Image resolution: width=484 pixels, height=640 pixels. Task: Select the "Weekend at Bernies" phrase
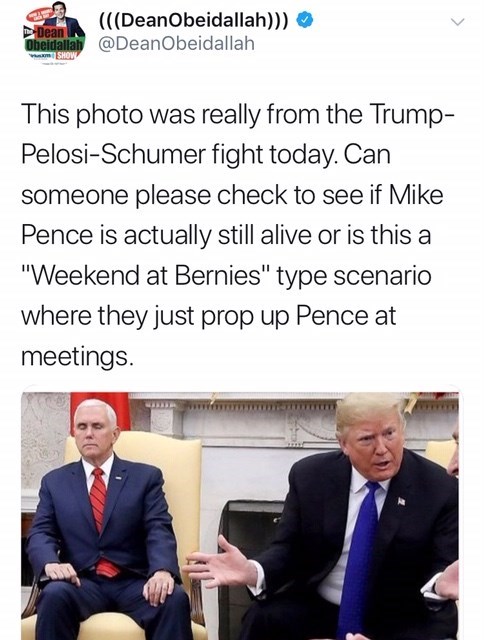pos(146,276)
